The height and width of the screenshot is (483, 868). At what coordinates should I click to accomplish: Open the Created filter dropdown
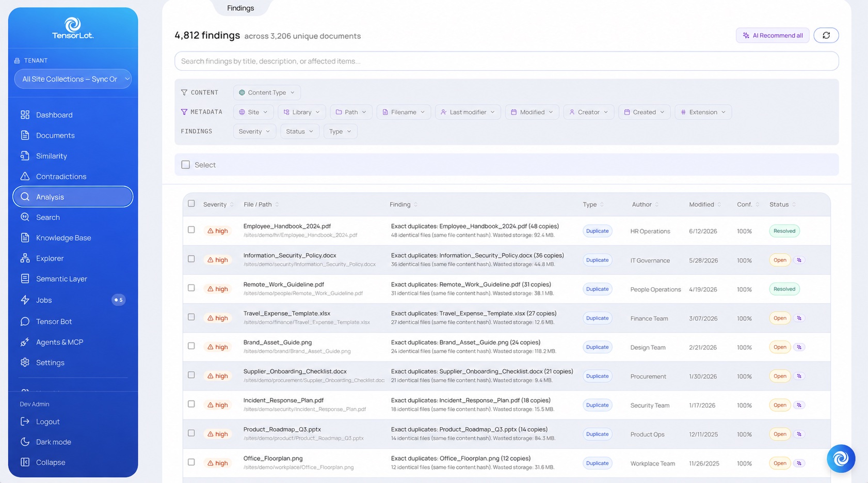click(644, 112)
